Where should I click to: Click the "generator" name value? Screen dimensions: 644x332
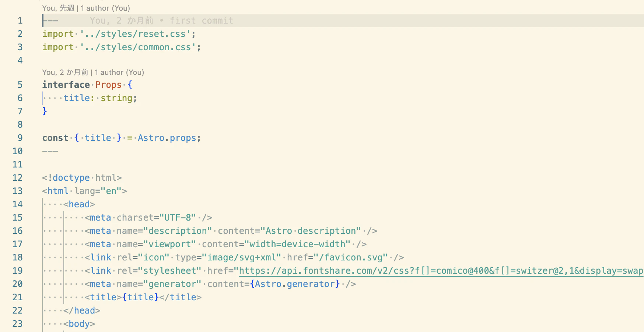[172, 284]
